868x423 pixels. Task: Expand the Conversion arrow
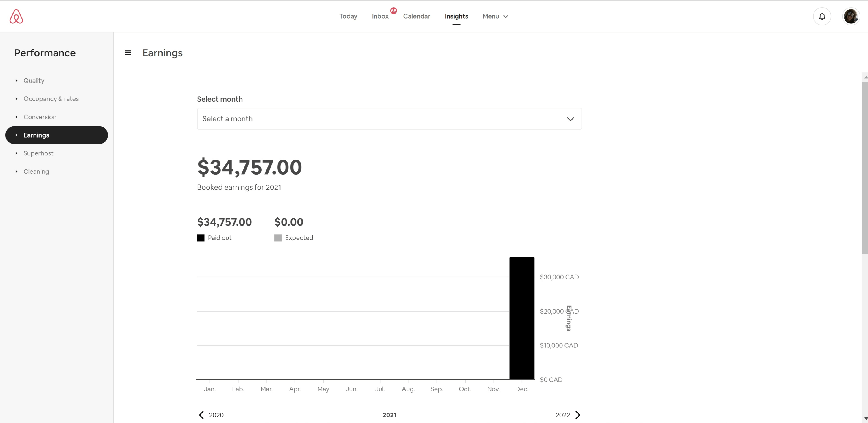click(16, 117)
